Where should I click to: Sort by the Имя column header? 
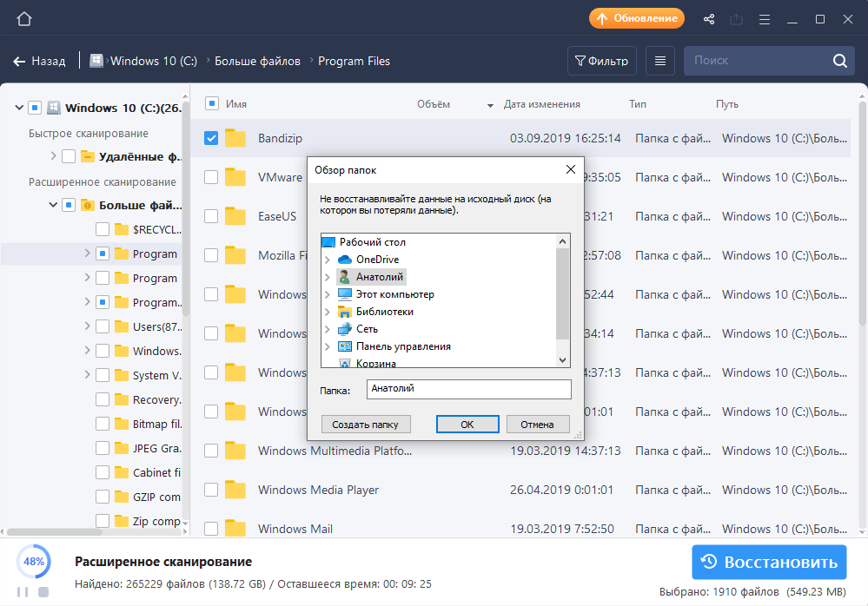click(x=235, y=104)
